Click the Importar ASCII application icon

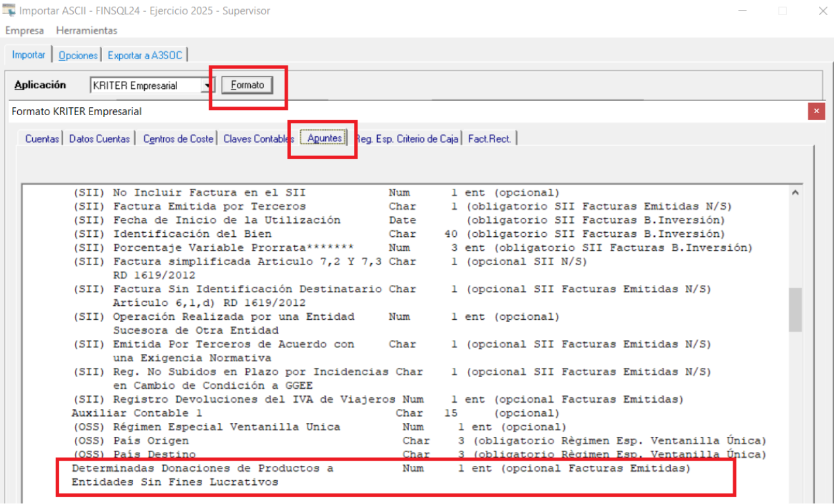9,11
